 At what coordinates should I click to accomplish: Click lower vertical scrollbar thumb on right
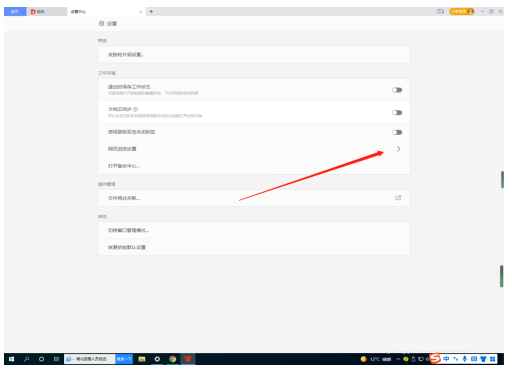click(501, 276)
